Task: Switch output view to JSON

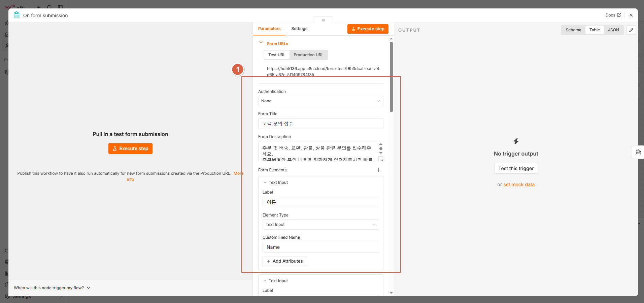Action: click(x=613, y=30)
